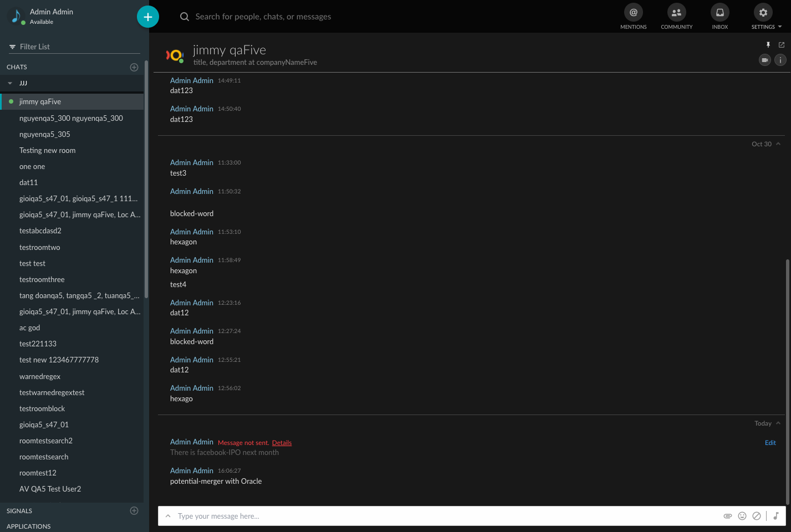This screenshot has height=532, width=791.
Task: Toggle the music note chime icon
Action: pyautogui.click(x=776, y=516)
